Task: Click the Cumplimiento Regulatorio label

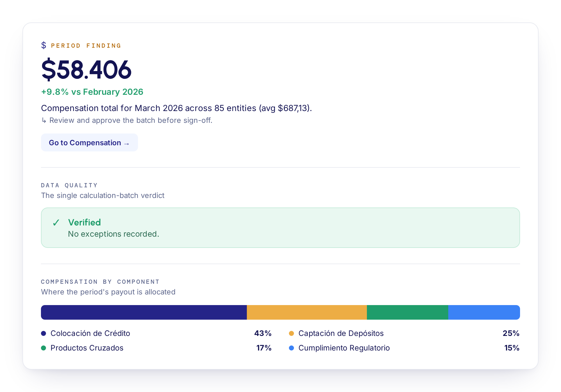Action: 344,348
